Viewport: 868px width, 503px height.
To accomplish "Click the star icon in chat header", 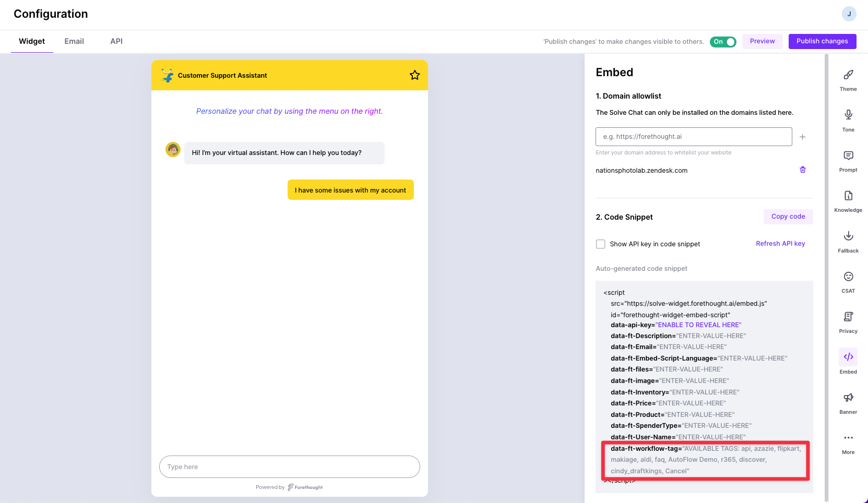I will pyautogui.click(x=415, y=75).
